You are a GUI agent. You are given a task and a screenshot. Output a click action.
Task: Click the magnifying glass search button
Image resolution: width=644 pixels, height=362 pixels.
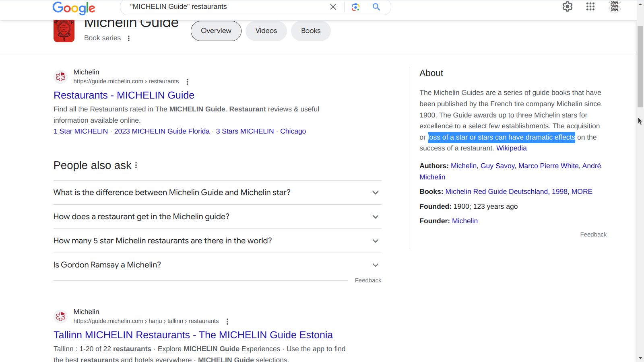click(x=376, y=7)
